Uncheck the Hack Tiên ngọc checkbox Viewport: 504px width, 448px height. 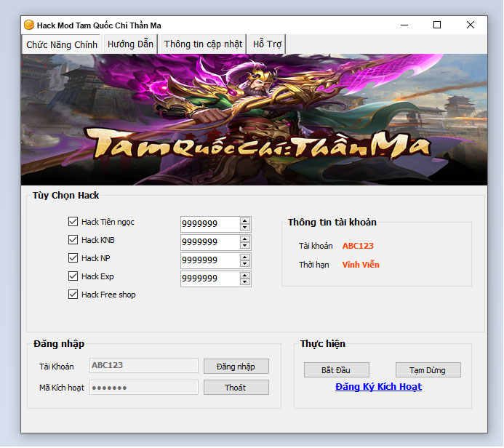[x=73, y=221]
